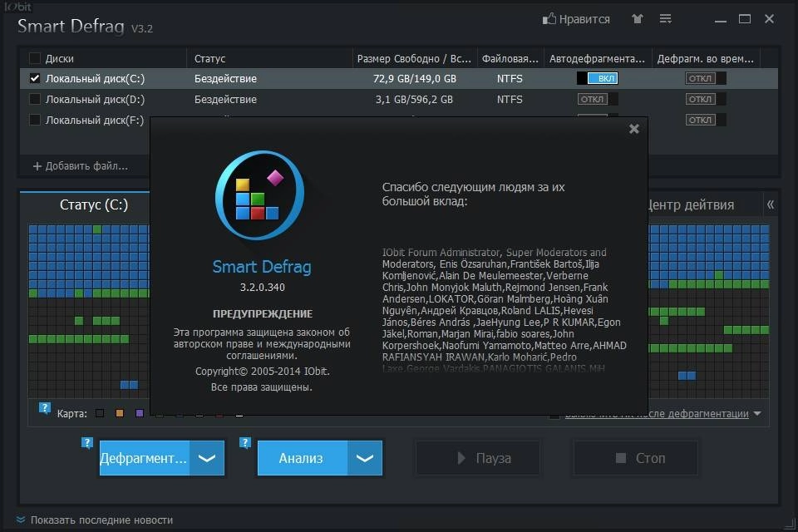Click the Автодефрагмента column header
The image size is (798, 532).
tap(597, 58)
